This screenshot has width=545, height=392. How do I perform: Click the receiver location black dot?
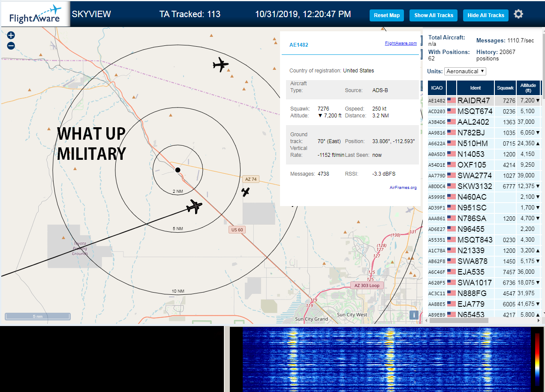(178, 170)
